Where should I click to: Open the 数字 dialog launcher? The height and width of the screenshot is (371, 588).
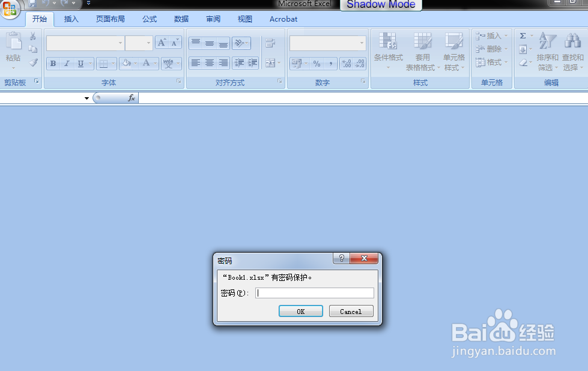(x=363, y=81)
